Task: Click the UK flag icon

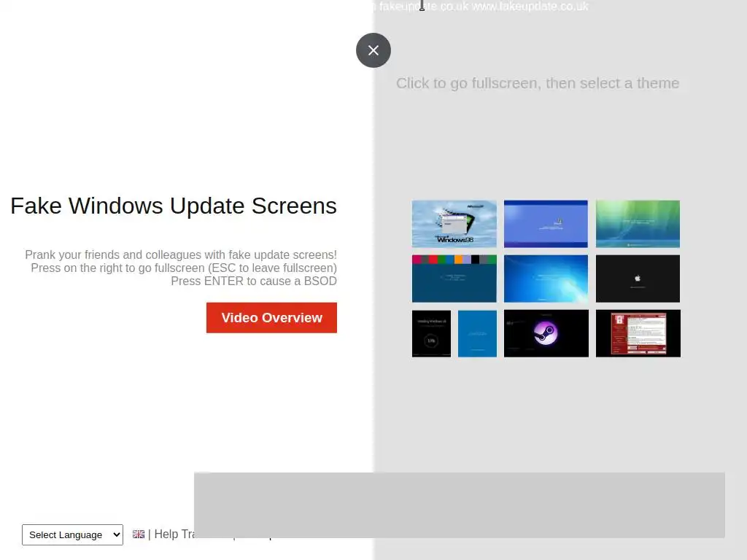Action: 139,534
